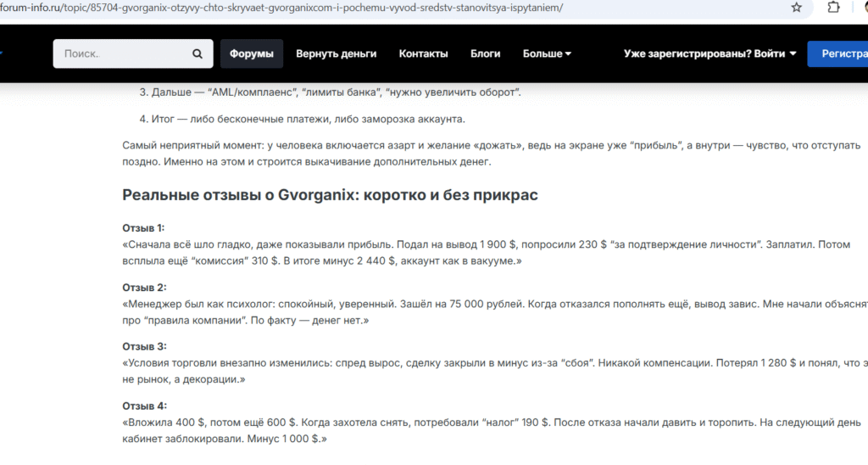Click the caret arrow beside Больше
This screenshot has width=868, height=465.
coord(568,53)
